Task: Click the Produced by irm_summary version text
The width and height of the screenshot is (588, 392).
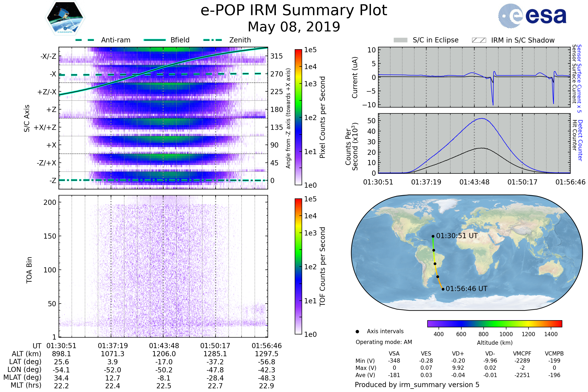Action: pos(417,385)
